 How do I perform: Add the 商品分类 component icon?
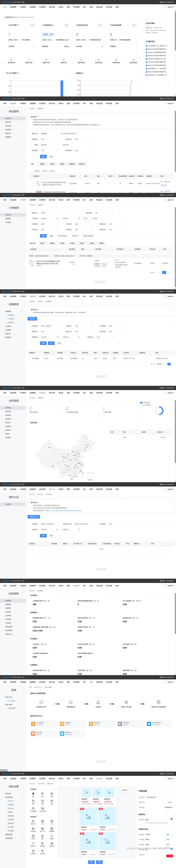(x=52, y=843)
